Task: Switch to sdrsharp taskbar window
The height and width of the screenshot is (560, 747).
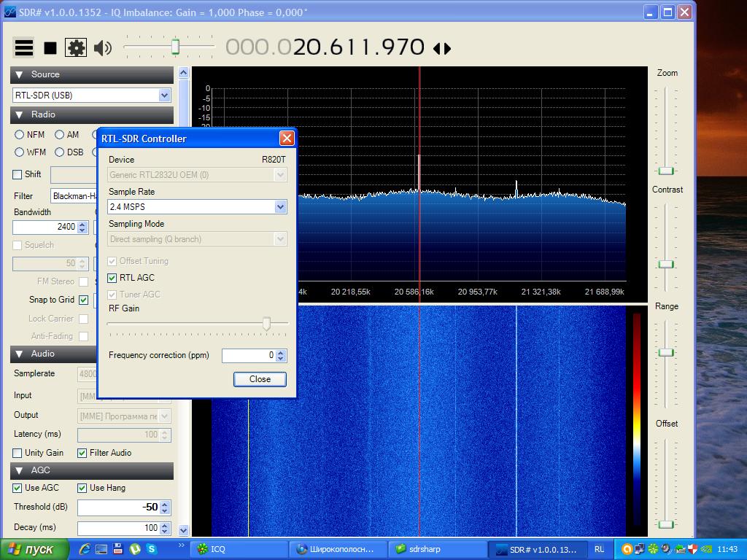Action: [438, 550]
